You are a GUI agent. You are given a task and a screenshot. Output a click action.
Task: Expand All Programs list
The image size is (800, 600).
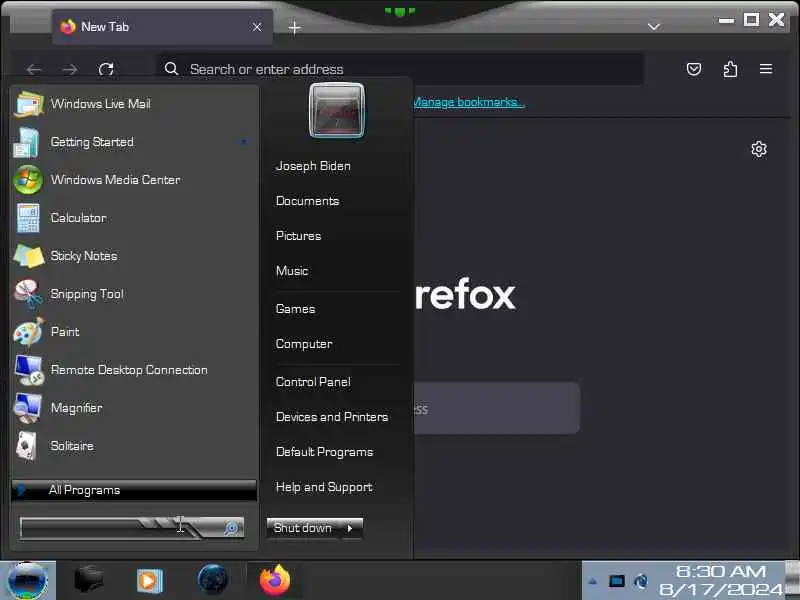click(134, 490)
